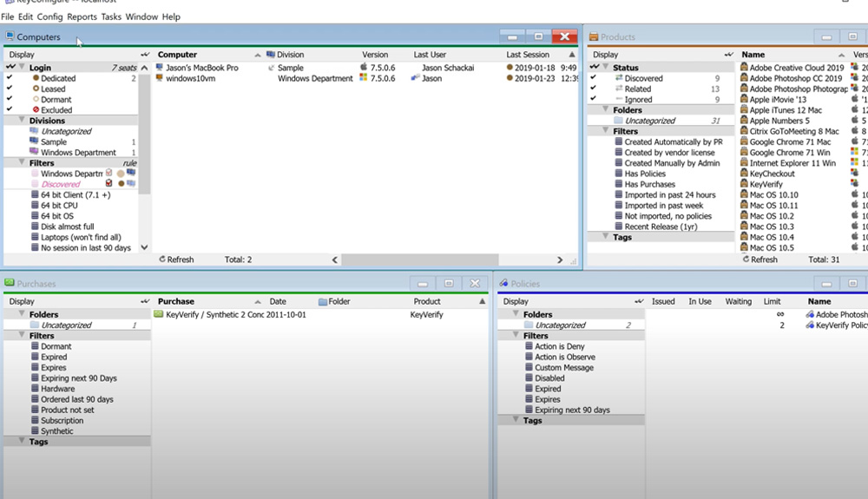Open the Reports menu
Screen dimensions: 868x499
pos(82,16)
